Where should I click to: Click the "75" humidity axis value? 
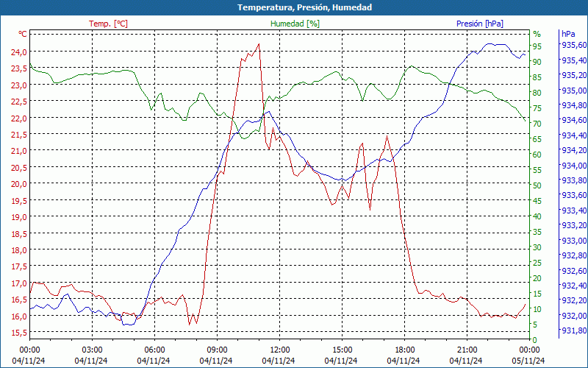tap(537, 108)
